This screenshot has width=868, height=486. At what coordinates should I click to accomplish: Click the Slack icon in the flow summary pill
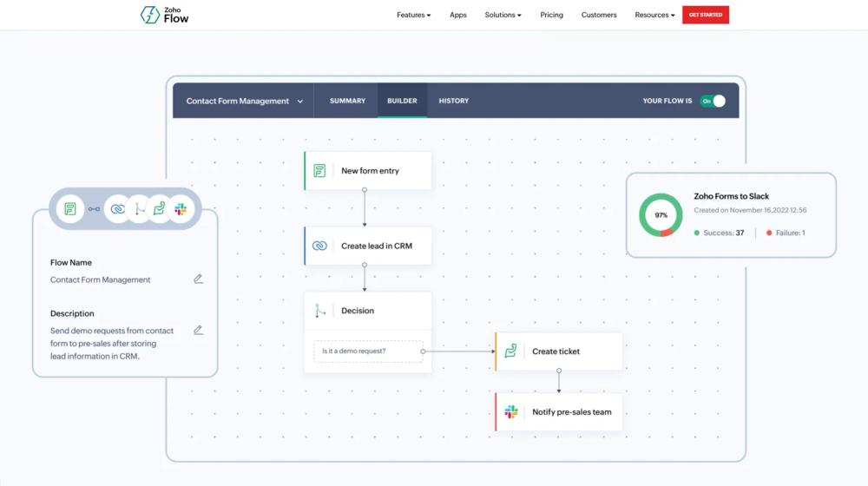(x=181, y=208)
